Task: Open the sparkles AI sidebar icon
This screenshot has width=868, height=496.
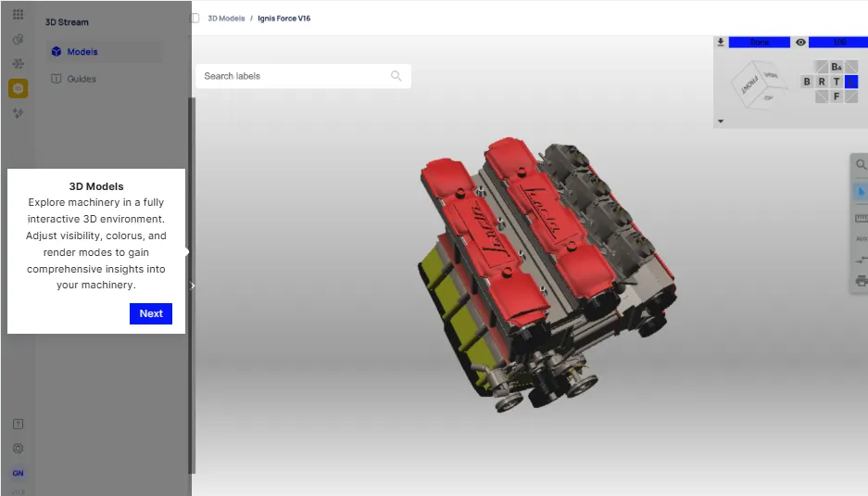Action: [18, 113]
